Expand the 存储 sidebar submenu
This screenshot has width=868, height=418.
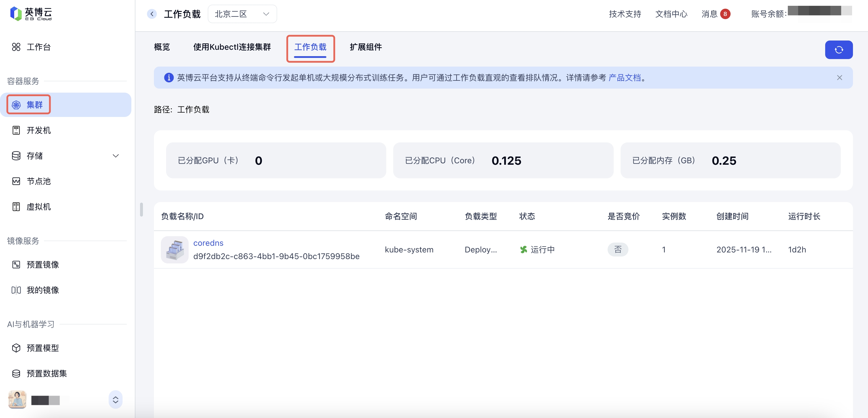coord(115,156)
